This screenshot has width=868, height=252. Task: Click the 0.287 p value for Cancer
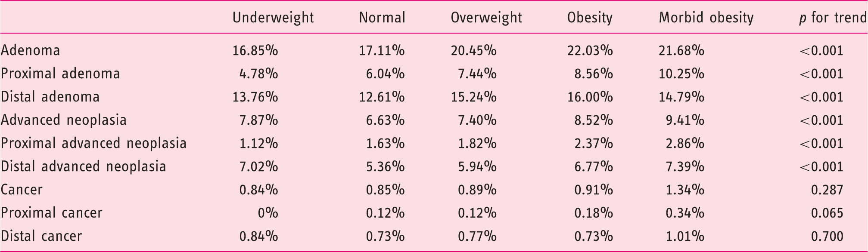point(827,190)
